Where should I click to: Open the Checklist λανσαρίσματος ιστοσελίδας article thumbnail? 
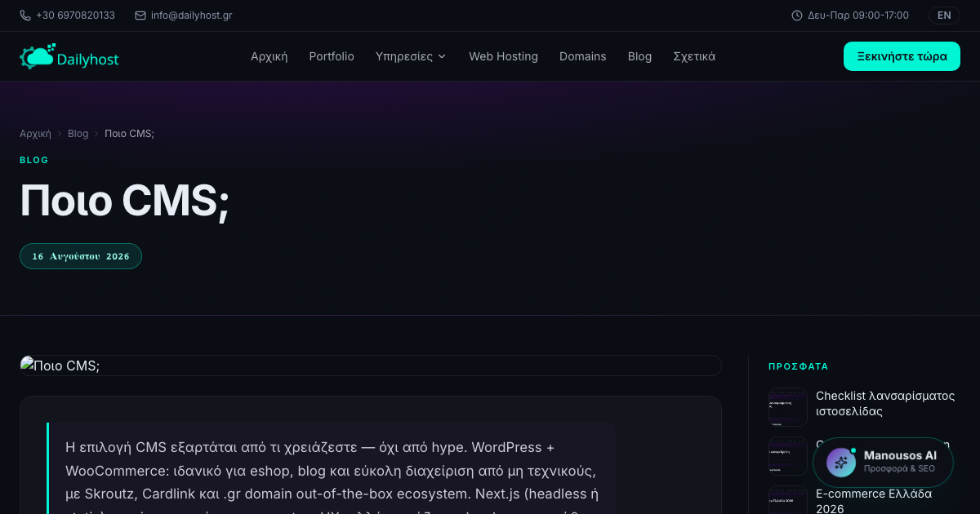click(x=788, y=406)
